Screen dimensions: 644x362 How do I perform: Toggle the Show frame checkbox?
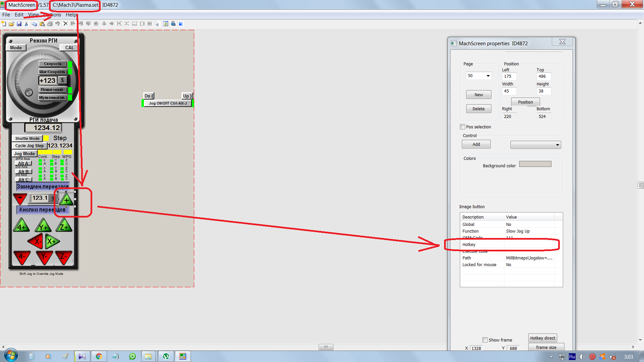tap(485, 340)
